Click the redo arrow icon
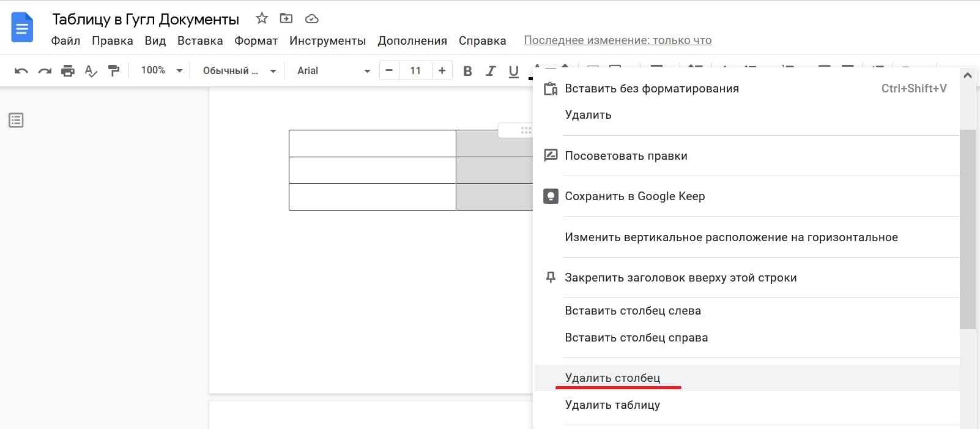 pyautogui.click(x=45, y=71)
